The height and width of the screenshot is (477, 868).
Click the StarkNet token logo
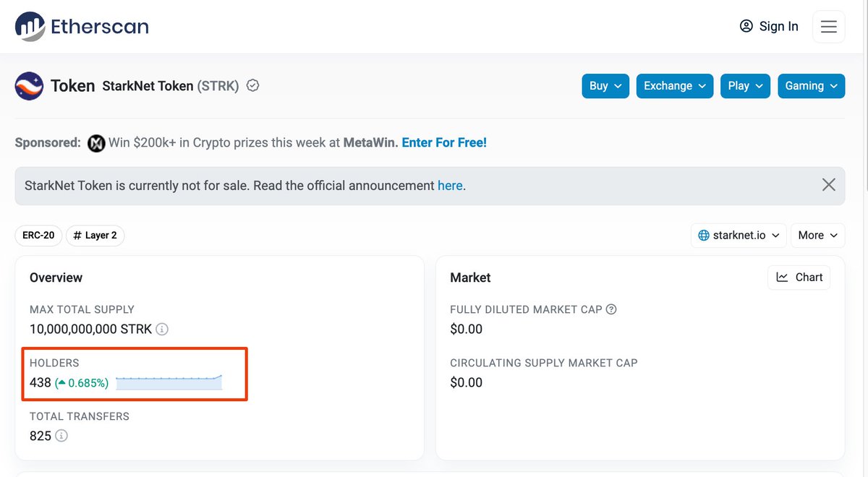(29, 86)
